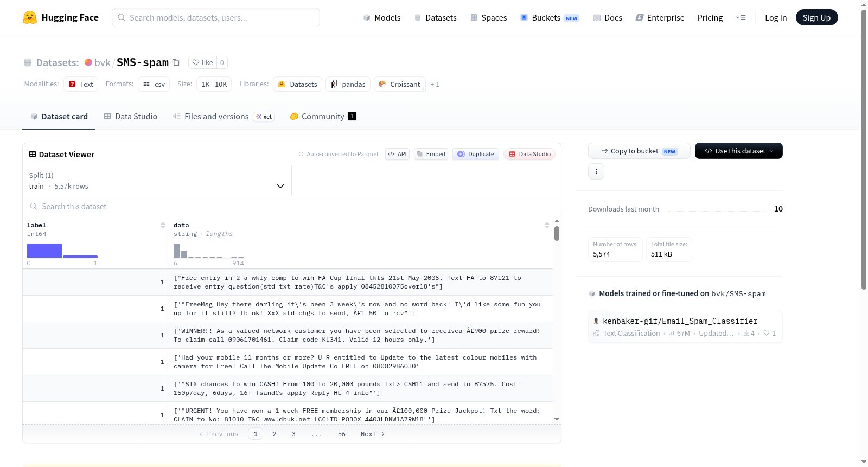
Task: Open Enterprise in the top navigation
Action: pos(660,17)
